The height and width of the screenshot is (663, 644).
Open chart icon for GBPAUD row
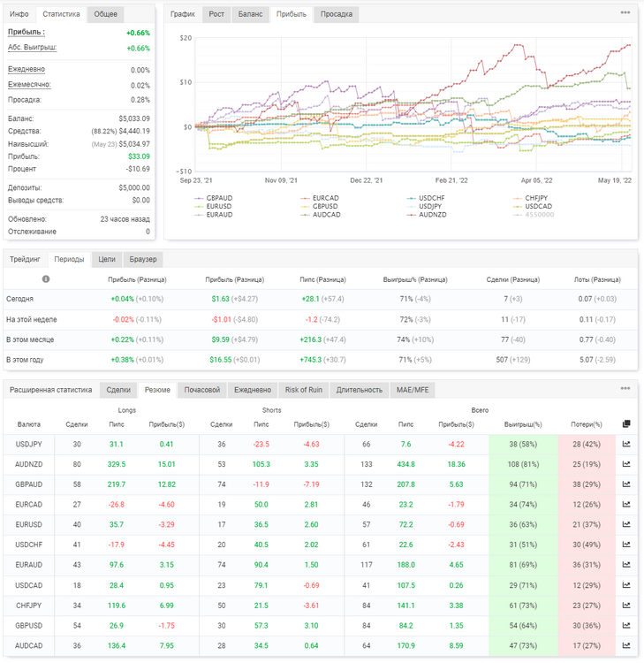pos(626,484)
